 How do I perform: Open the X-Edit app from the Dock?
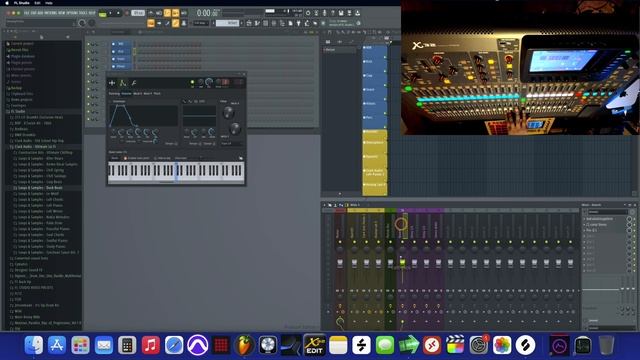(314, 345)
